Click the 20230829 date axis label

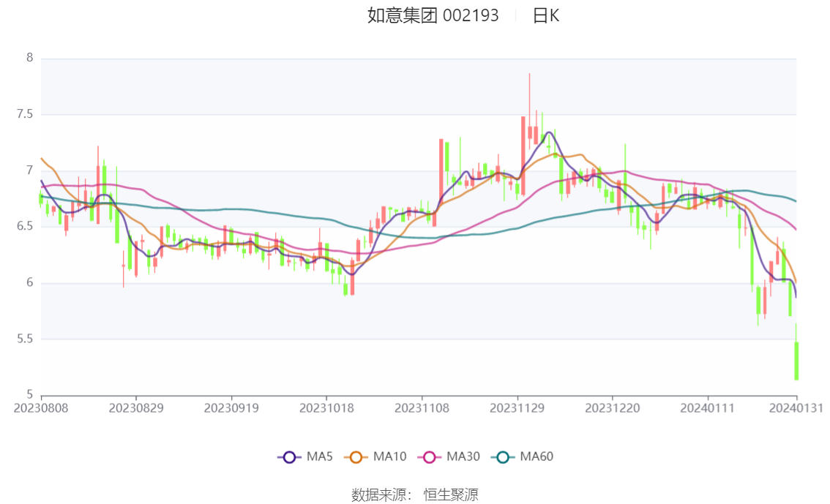coord(136,408)
